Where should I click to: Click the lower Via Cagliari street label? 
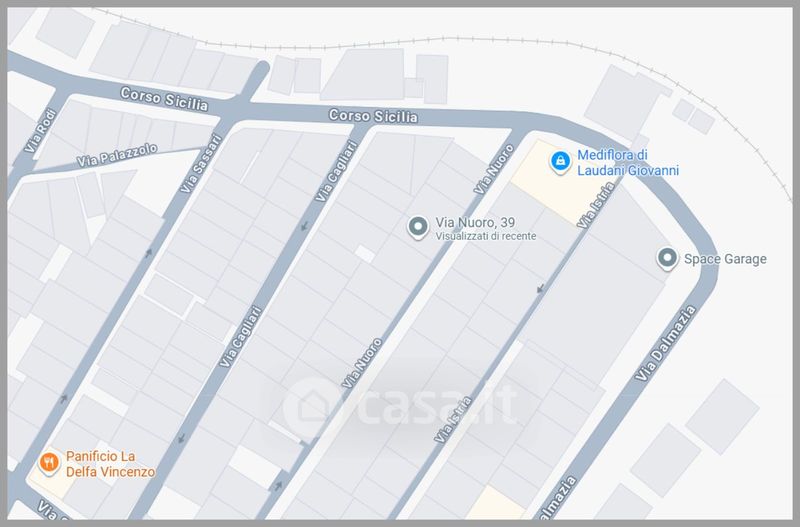(240, 336)
